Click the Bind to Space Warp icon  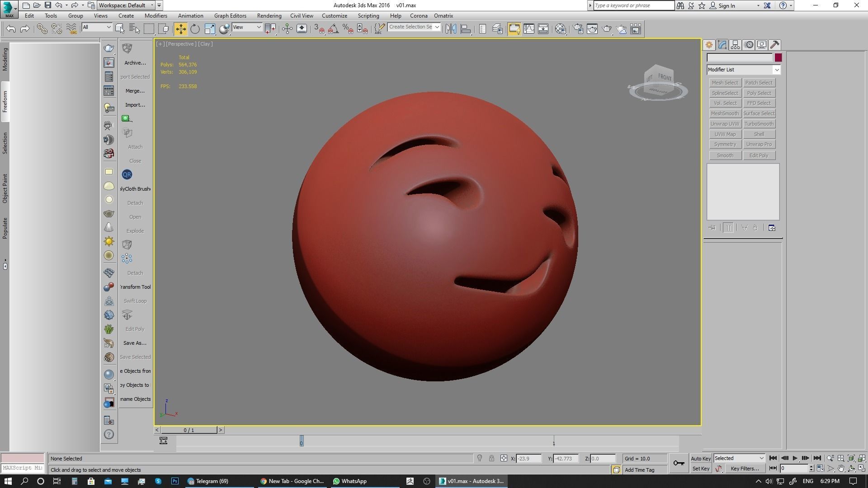click(x=71, y=29)
